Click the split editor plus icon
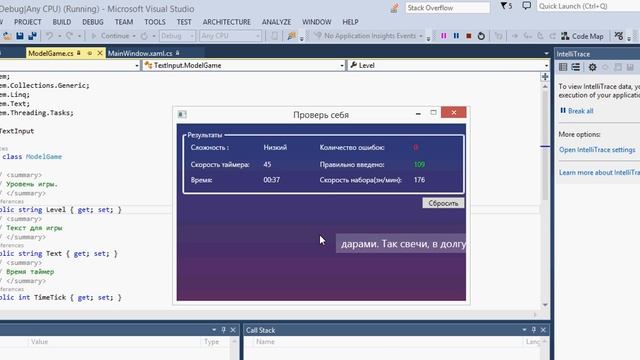640x360 pixels. [x=545, y=77]
